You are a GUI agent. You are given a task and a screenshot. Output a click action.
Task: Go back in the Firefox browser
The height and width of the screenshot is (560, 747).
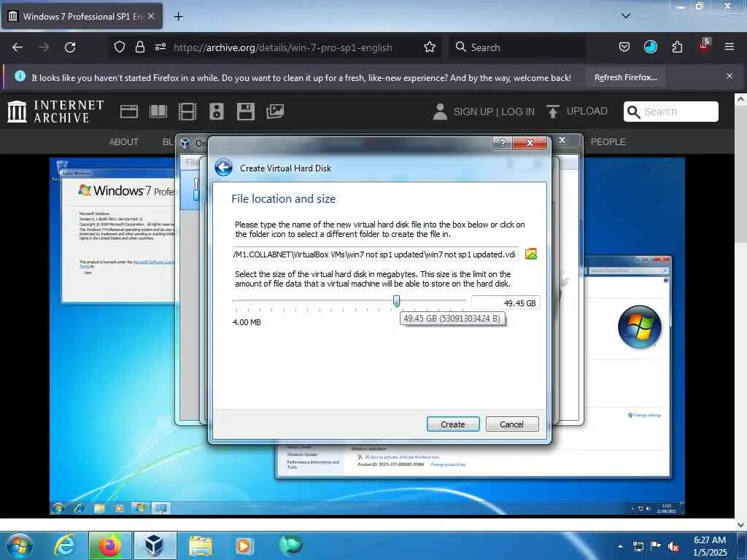(x=18, y=47)
